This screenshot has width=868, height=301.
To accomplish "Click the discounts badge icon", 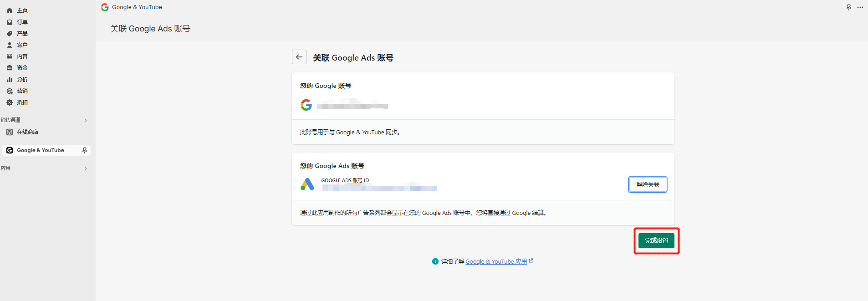I will 10,102.
